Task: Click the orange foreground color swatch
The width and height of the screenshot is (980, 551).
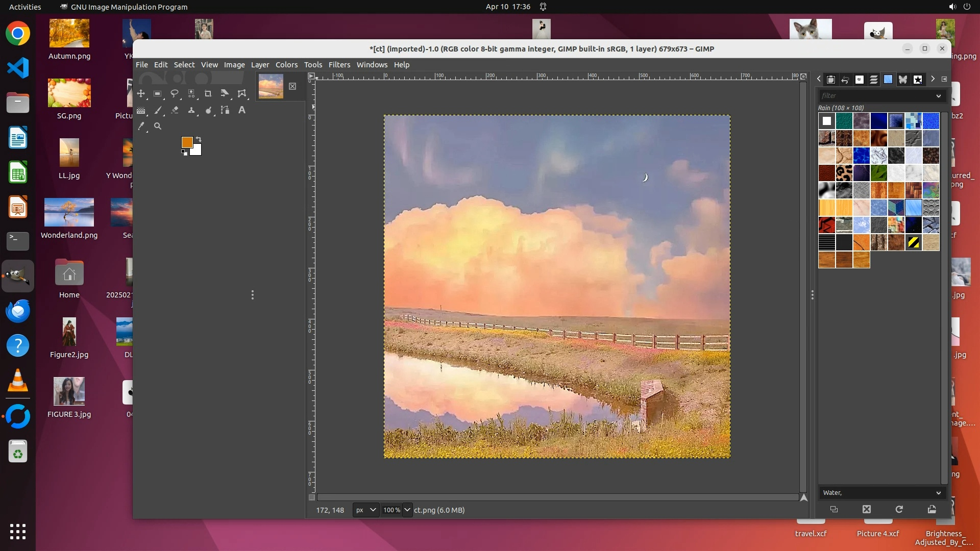Action: tap(187, 142)
